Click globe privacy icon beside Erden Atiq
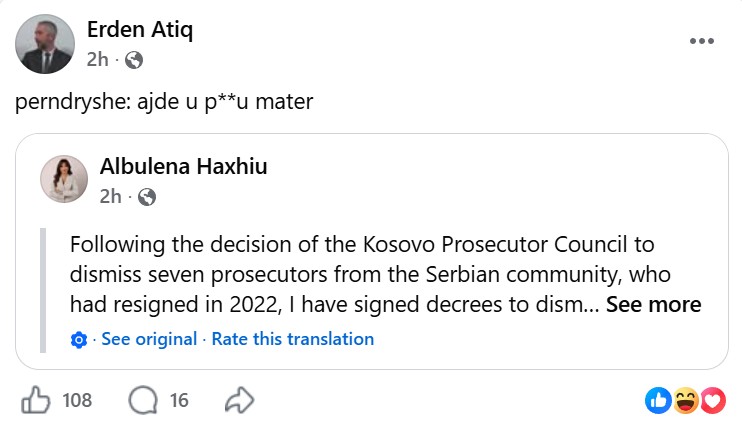The width and height of the screenshot is (742, 435). tap(134, 61)
